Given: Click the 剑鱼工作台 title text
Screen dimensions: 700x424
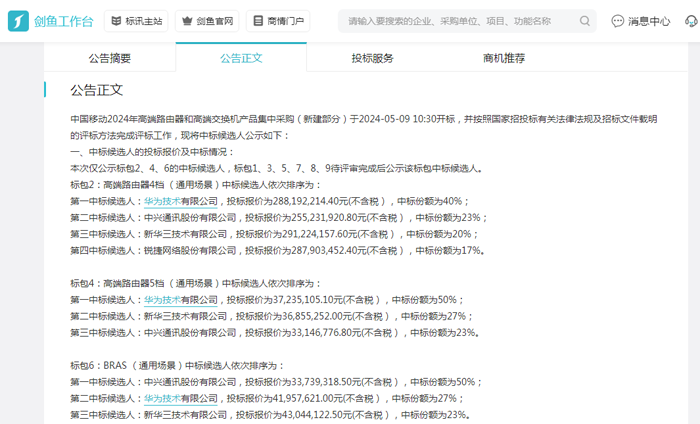Looking at the screenshot, I should click(64, 21).
